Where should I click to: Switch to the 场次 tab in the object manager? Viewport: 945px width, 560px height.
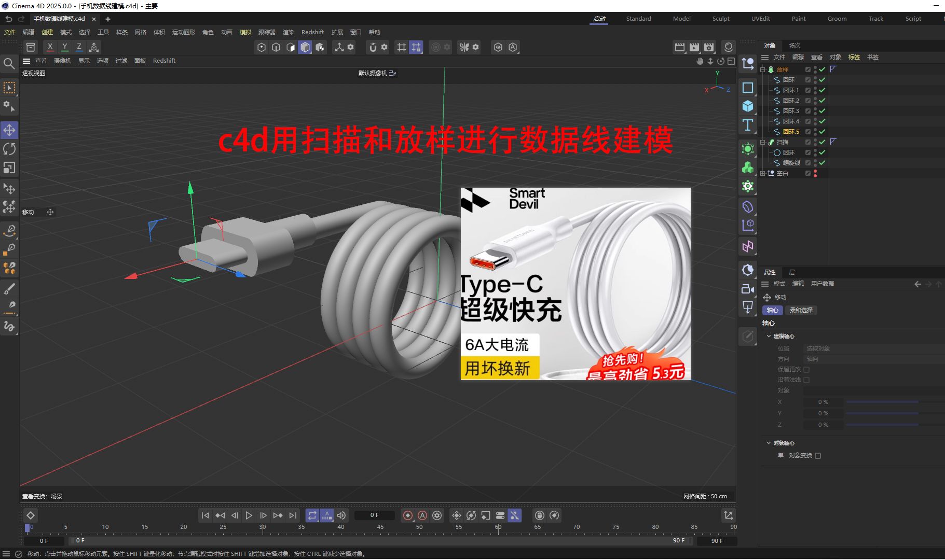794,45
